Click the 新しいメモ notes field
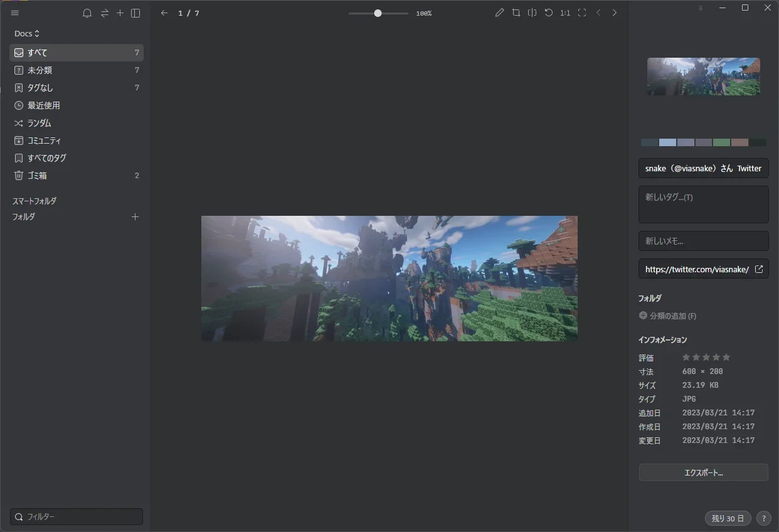This screenshot has width=779, height=532. click(x=704, y=241)
